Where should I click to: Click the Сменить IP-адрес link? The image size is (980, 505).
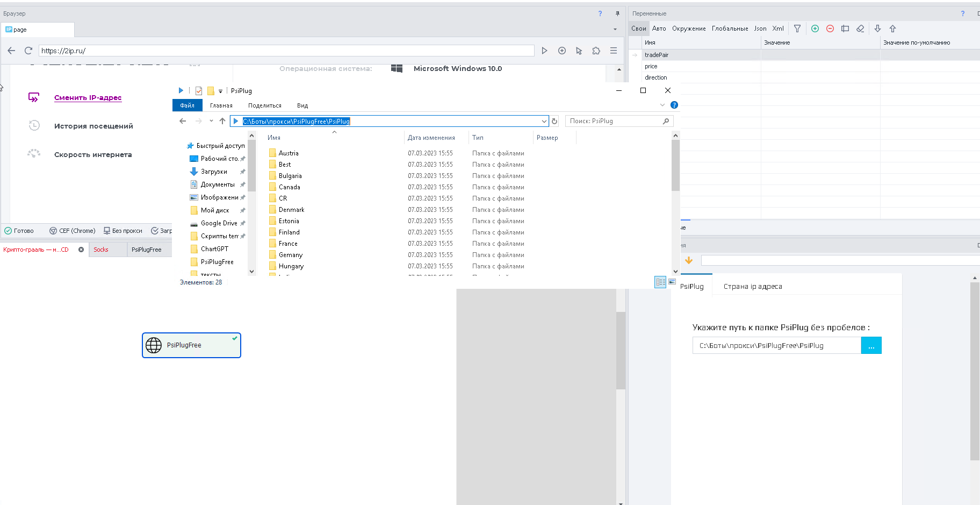point(88,97)
